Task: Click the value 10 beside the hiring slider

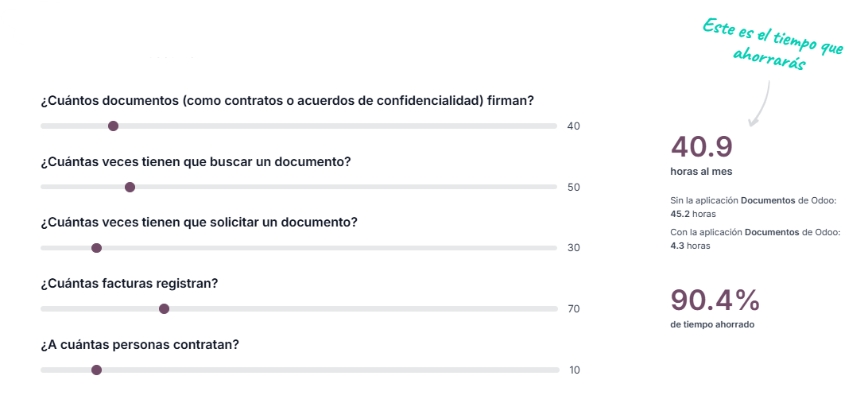Action: click(x=574, y=370)
